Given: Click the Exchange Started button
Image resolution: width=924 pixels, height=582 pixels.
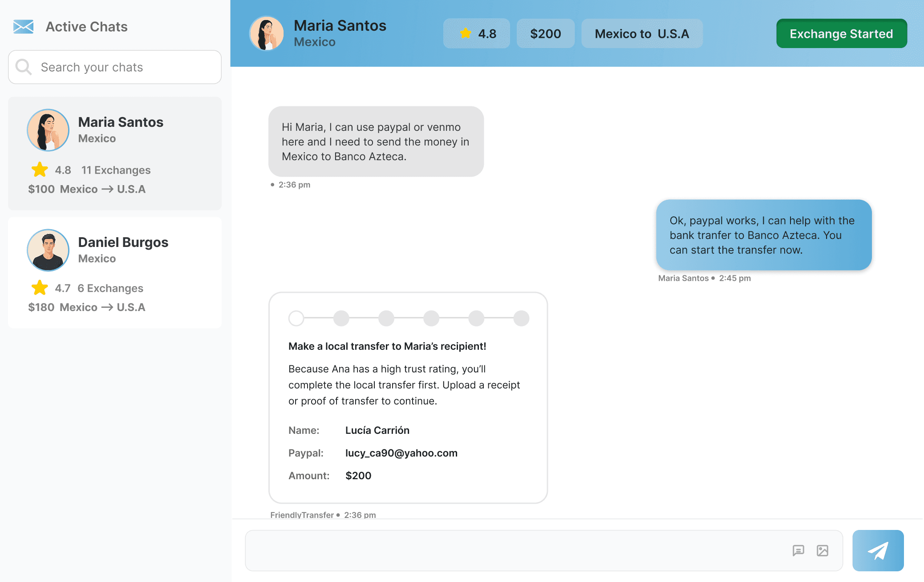Looking at the screenshot, I should (x=841, y=33).
